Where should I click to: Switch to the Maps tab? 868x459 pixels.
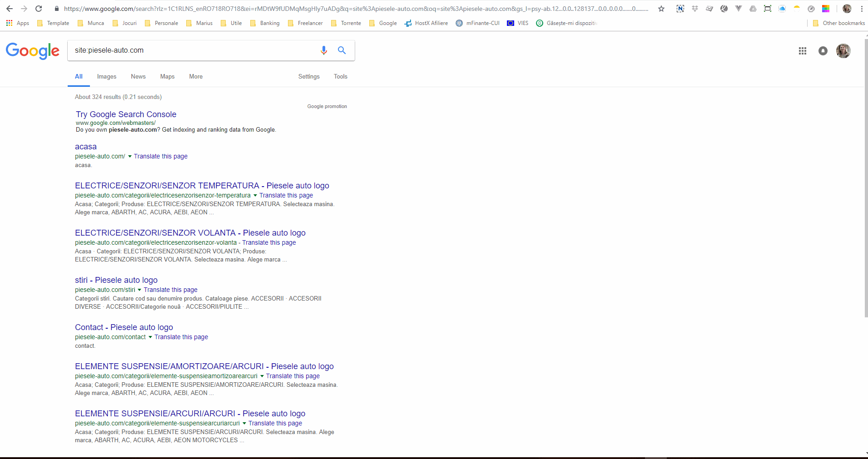click(167, 77)
